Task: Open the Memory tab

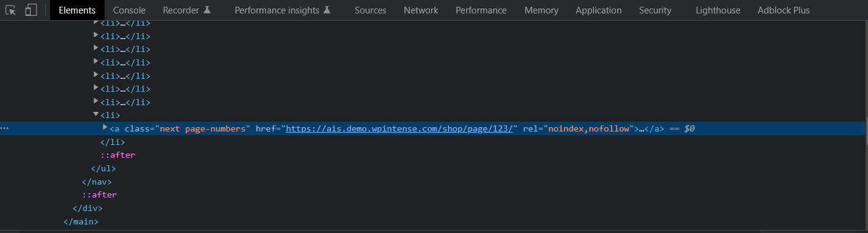Action: (541, 10)
